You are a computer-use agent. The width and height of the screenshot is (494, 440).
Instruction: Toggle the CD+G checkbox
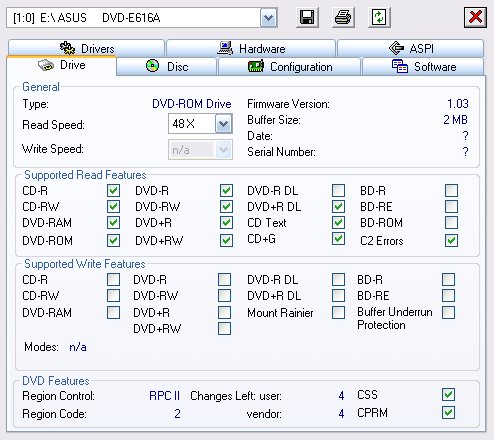click(338, 239)
